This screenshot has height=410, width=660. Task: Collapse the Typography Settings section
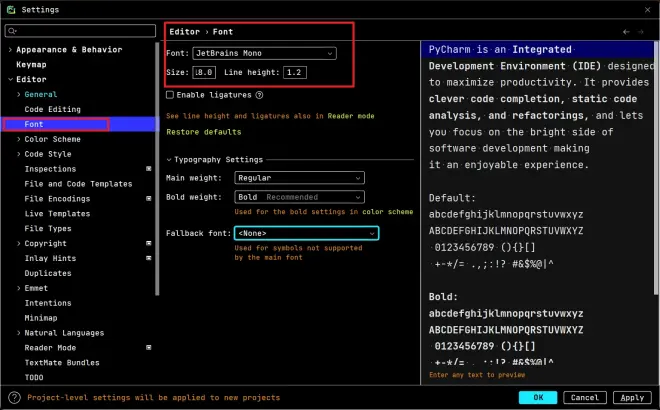click(x=169, y=160)
